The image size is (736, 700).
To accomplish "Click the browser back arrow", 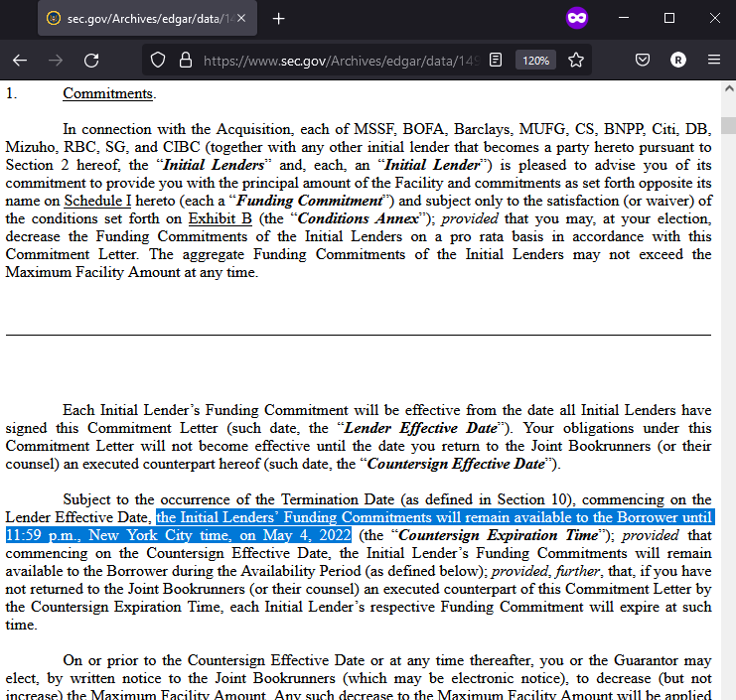I will click(20, 60).
